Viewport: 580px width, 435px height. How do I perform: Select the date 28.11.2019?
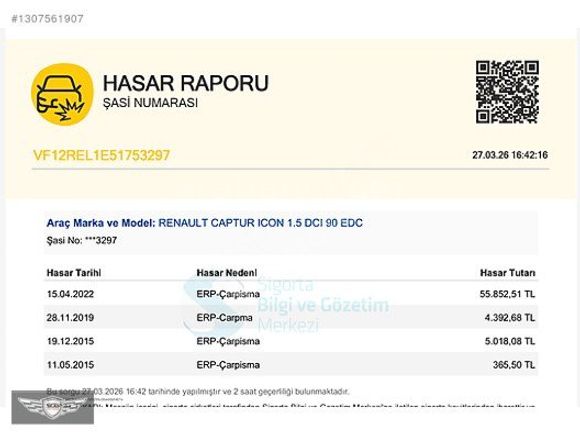click(70, 317)
